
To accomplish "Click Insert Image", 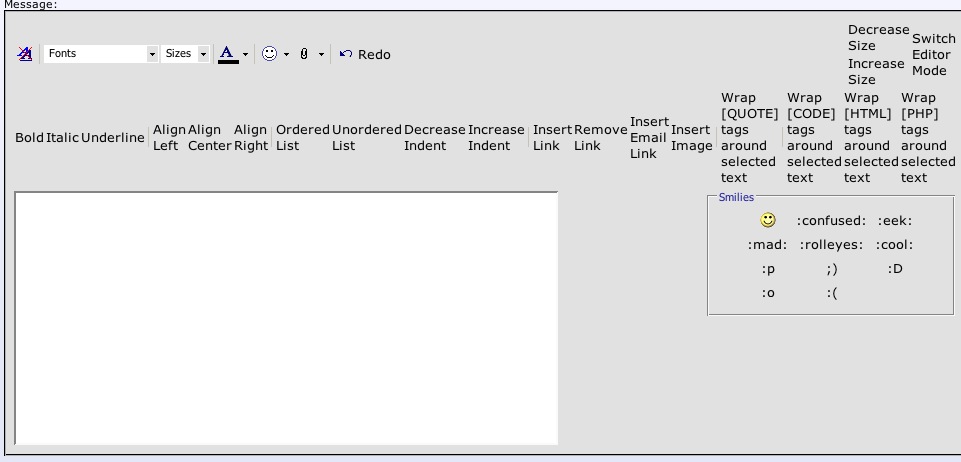I will [x=692, y=138].
